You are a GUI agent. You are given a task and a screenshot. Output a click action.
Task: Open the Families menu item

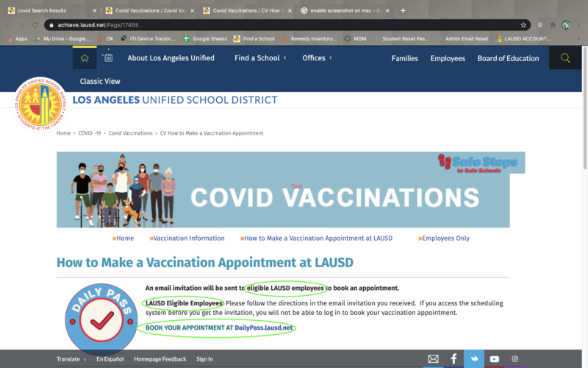405,58
